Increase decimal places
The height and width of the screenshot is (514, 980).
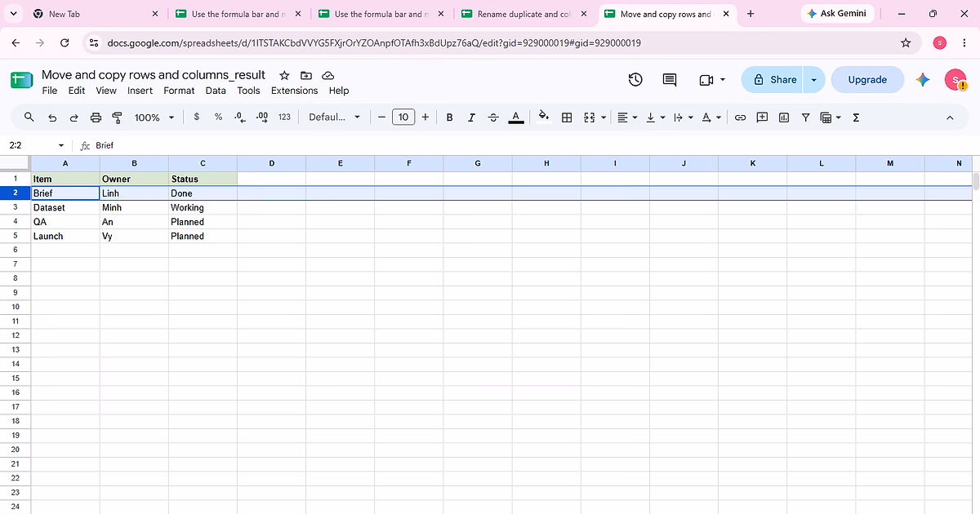261,117
